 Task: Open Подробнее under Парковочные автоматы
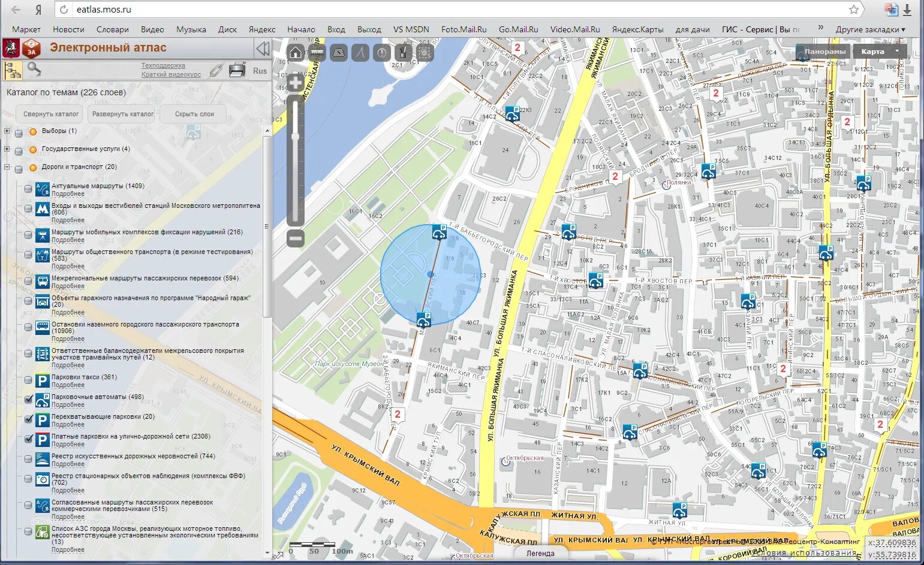point(68,405)
